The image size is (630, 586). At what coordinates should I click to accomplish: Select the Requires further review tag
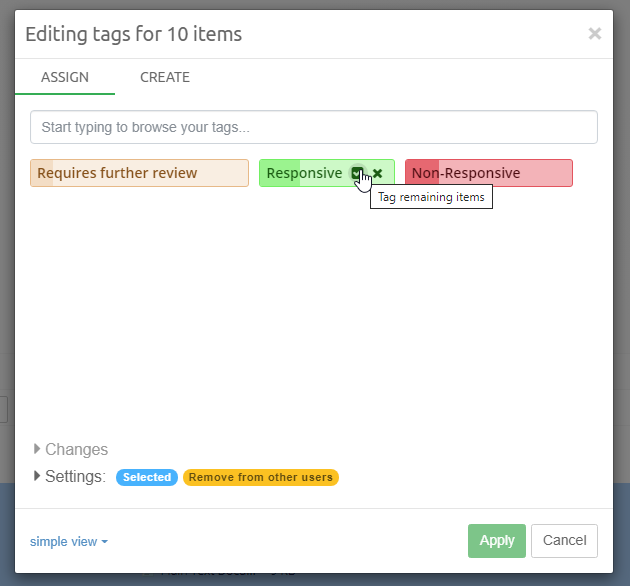tap(139, 173)
